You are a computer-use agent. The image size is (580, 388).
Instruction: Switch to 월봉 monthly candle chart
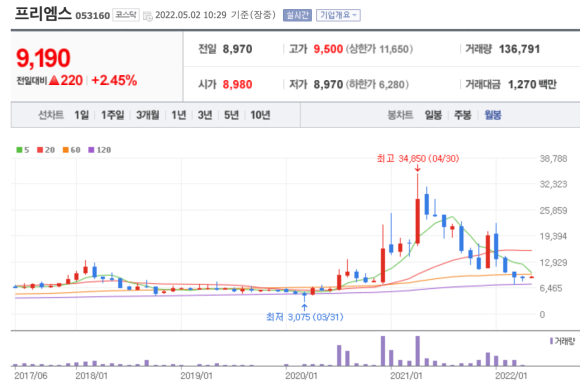(493, 115)
